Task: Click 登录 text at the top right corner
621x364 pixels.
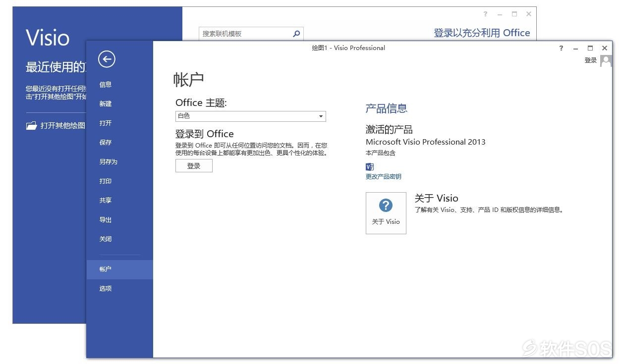Action: [x=590, y=60]
